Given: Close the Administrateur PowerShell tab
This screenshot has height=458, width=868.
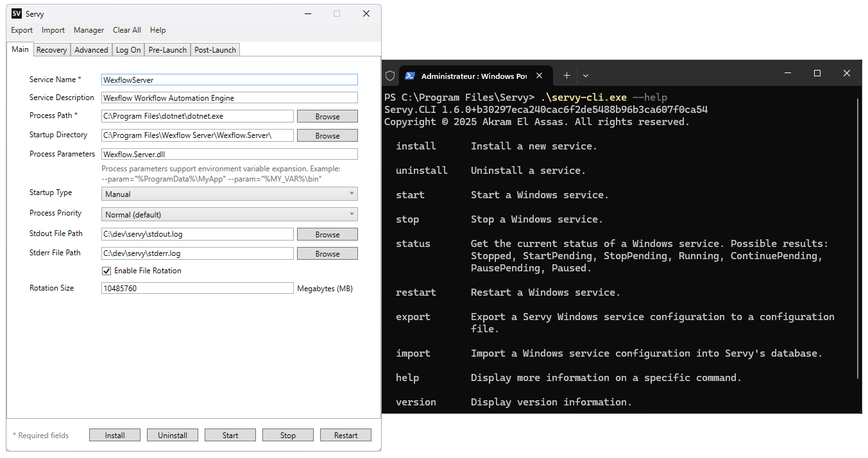Looking at the screenshot, I should tap(540, 76).
